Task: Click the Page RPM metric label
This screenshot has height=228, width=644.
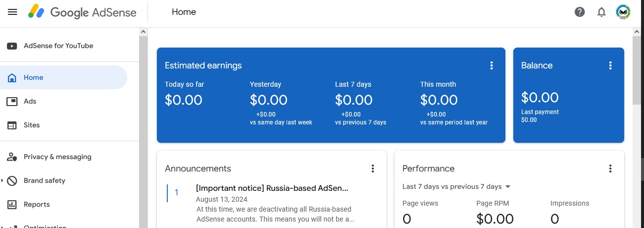Action: 493,203
